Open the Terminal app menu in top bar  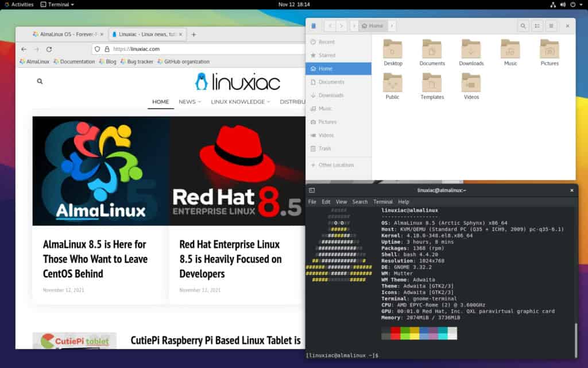point(57,5)
